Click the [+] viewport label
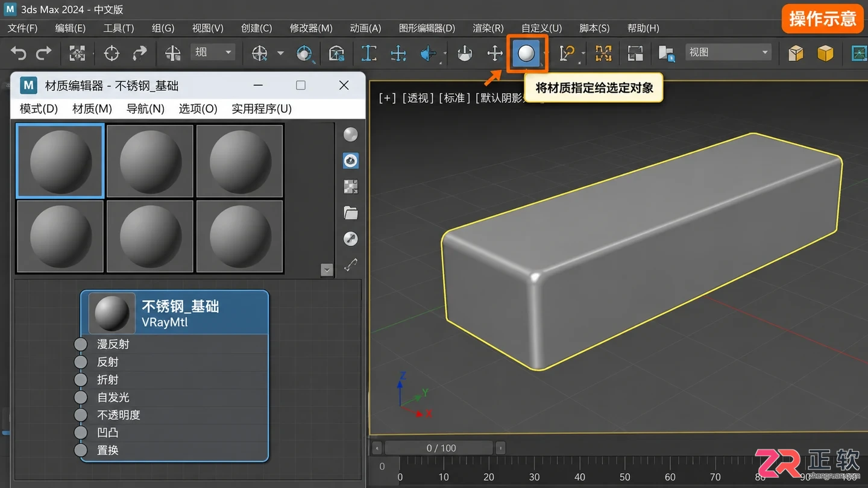Screen dimensions: 868x488 click(388, 98)
